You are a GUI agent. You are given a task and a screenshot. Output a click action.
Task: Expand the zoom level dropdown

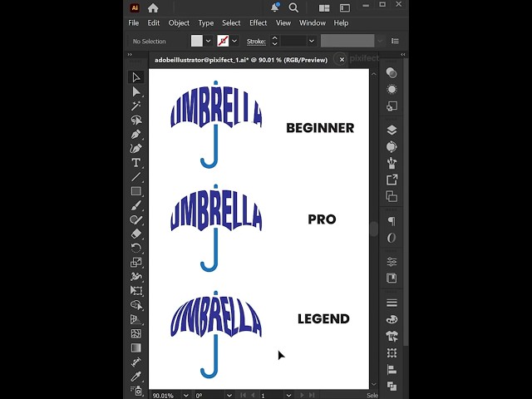click(186, 396)
